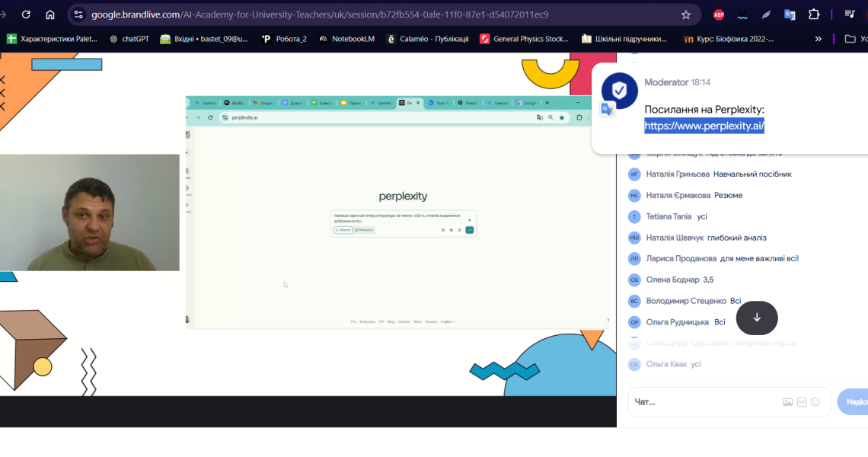Viewport: 868px width, 457px height.
Task: Click the ОК avatar for Ольга Квак
Action: (x=634, y=364)
